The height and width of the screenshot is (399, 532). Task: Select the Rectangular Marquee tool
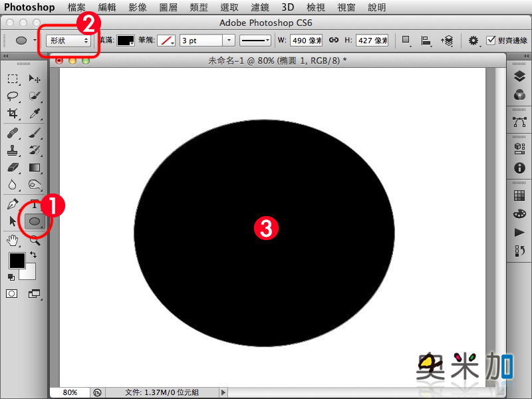[x=13, y=79]
